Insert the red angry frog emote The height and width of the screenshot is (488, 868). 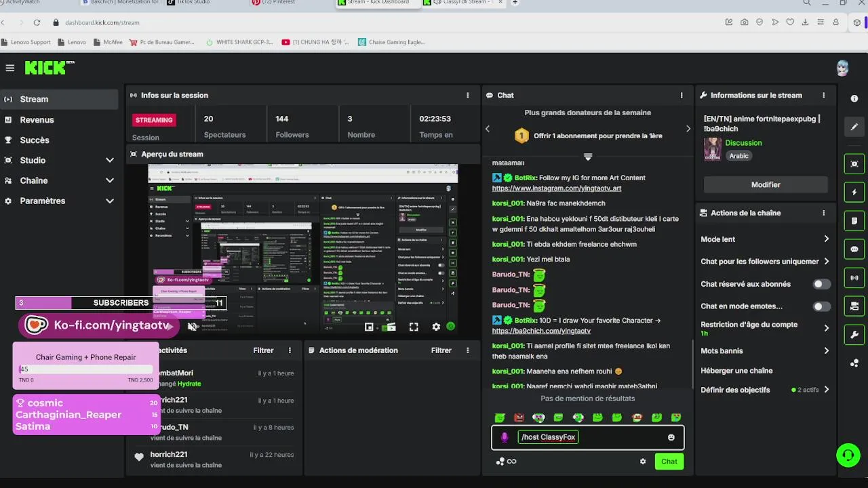point(519,418)
